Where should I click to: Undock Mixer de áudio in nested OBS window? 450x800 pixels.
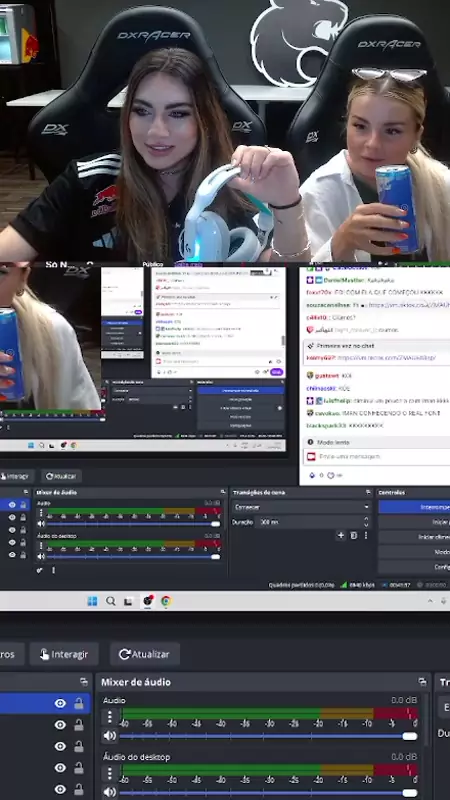222,492
